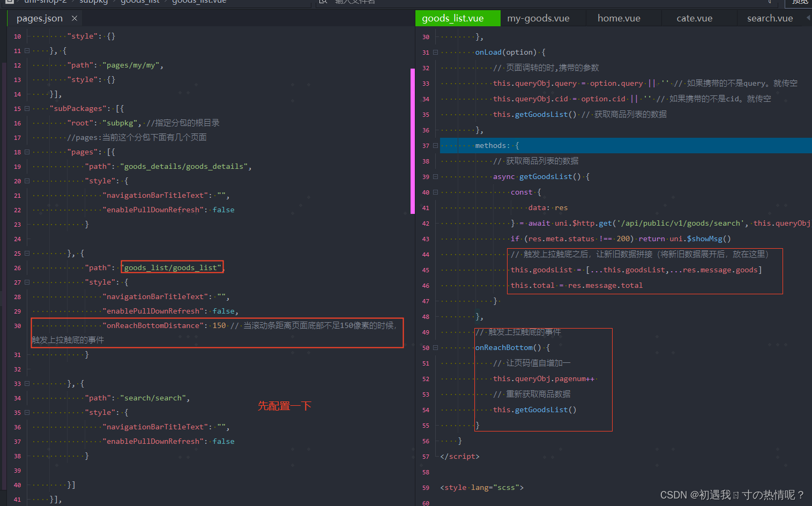Screen dimensions: 812x506
Task: Collapse the subPackages block at line 15
Action: [x=27, y=109]
